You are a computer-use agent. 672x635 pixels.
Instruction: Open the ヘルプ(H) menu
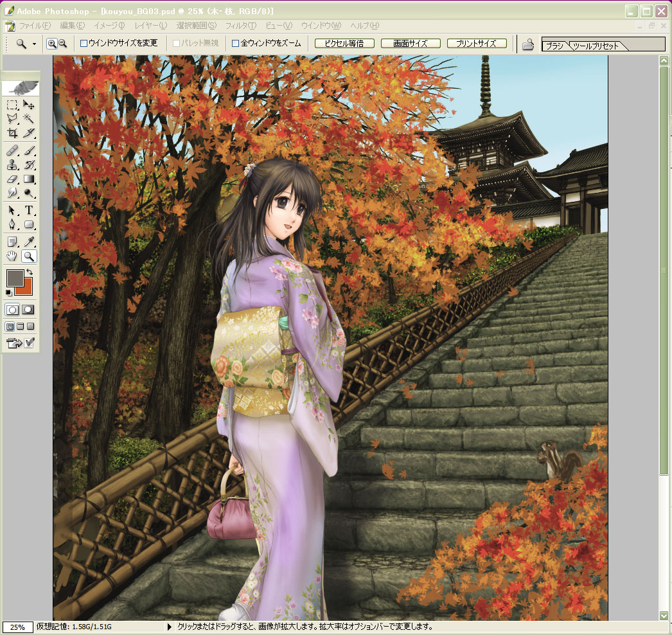coord(364,26)
